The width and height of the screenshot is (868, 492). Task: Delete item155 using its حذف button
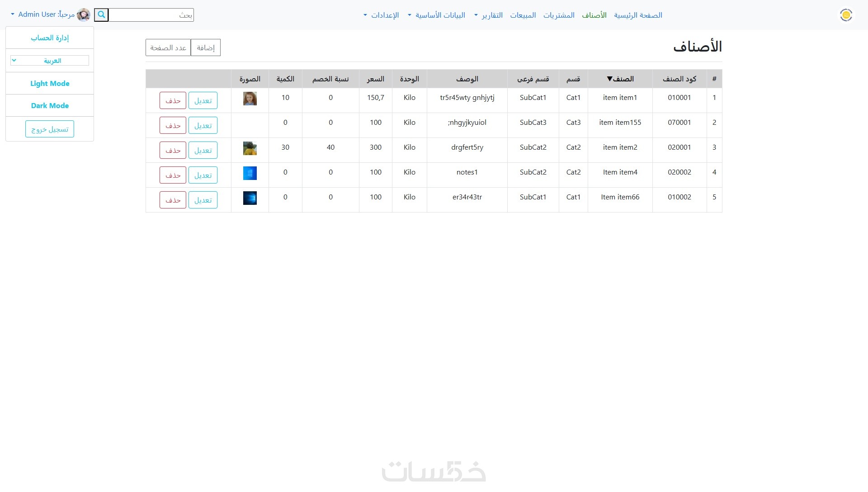tap(173, 126)
